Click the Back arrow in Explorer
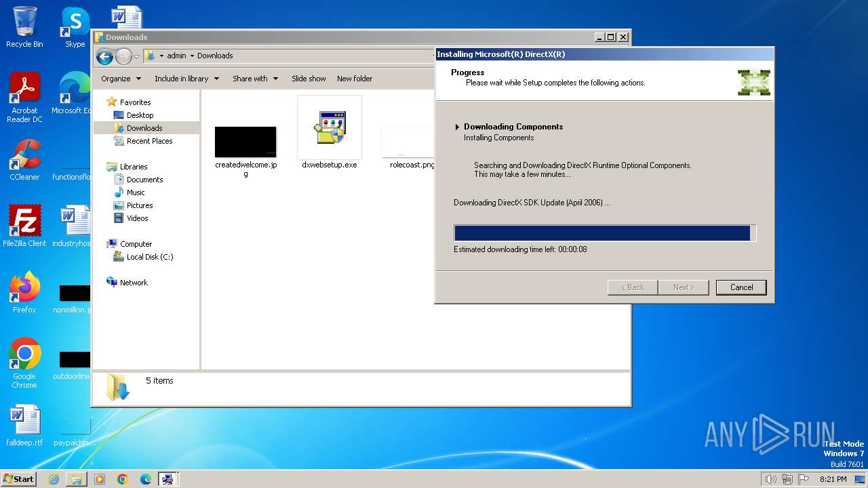868x488 pixels. point(104,56)
